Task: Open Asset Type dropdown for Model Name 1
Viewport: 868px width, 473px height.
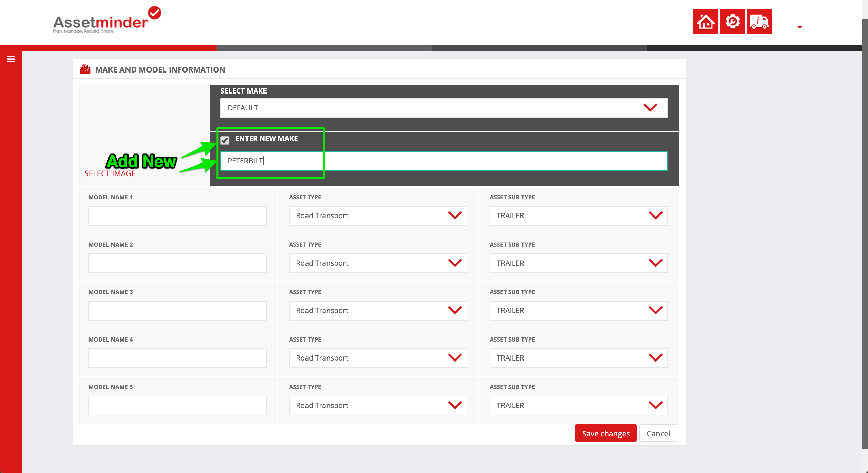Action: (378, 216)
